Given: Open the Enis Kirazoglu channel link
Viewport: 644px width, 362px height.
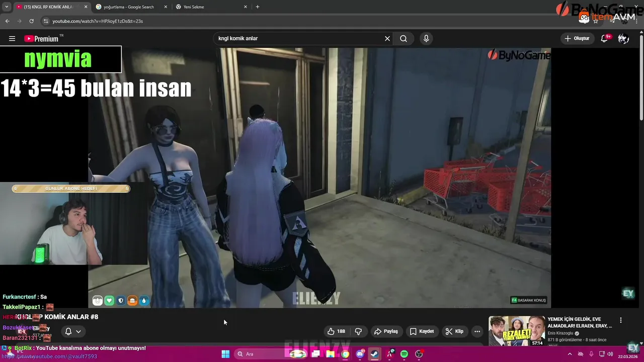Looking at the screenshot, I should [x=560, y=333].
